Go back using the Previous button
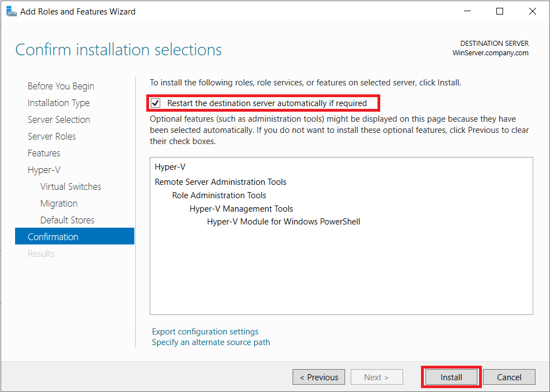The image size is (550, 392). (x=318, y=377)
